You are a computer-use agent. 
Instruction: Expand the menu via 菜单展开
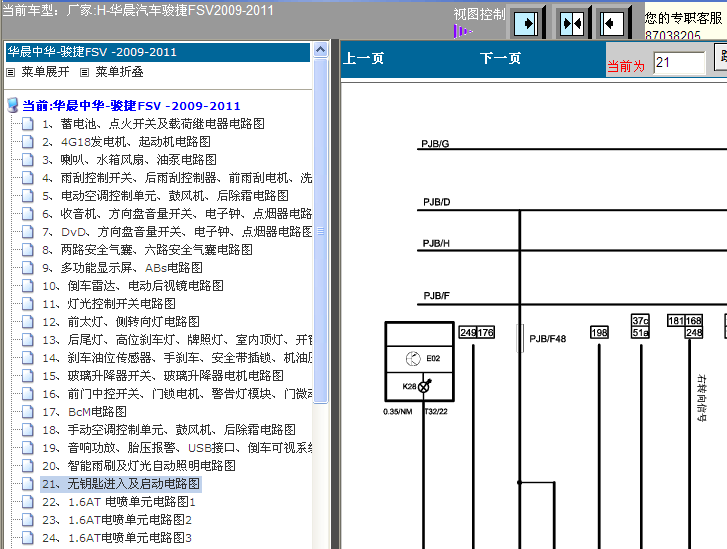tap(45, 72)
